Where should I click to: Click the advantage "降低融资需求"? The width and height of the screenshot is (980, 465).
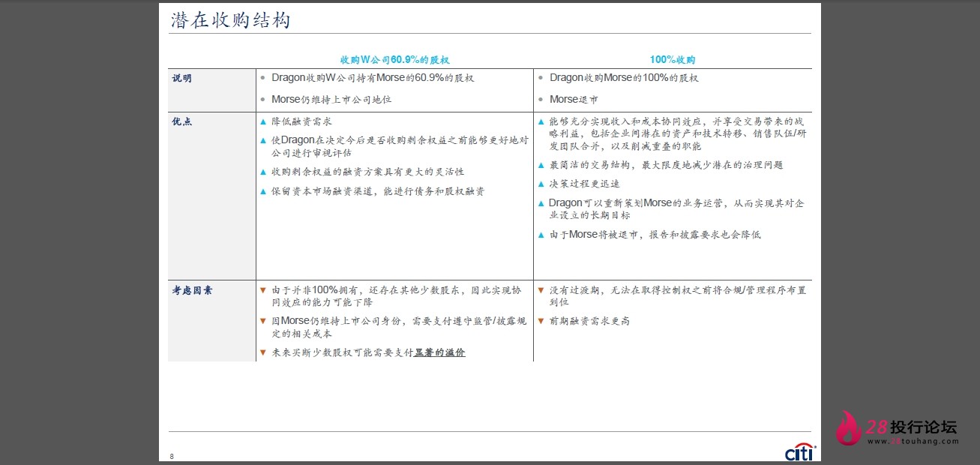click(x=301, y=121)
